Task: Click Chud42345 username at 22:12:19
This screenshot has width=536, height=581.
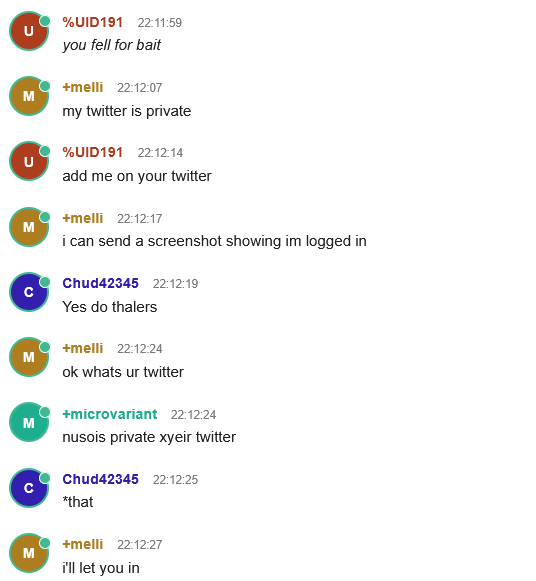Action: pyautogui.click(x=100, y=283)
